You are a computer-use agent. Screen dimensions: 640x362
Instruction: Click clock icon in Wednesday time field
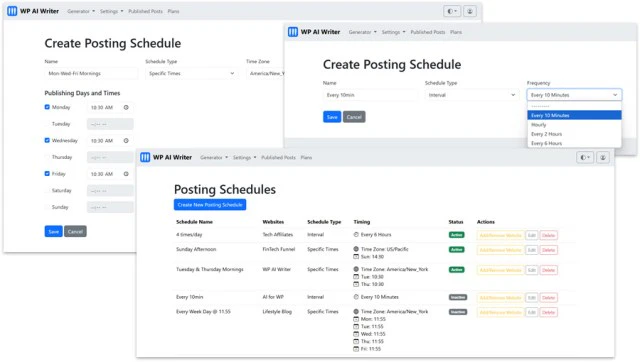tap(126, 140)
